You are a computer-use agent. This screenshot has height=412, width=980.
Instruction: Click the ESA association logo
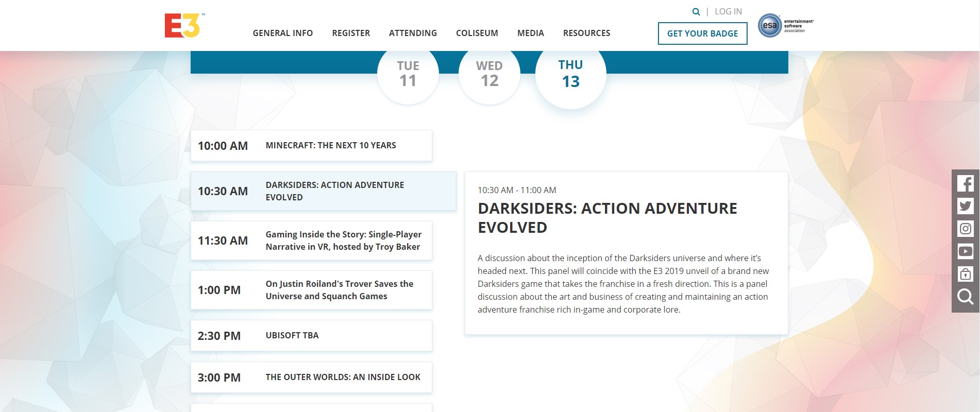click(785, 25)
